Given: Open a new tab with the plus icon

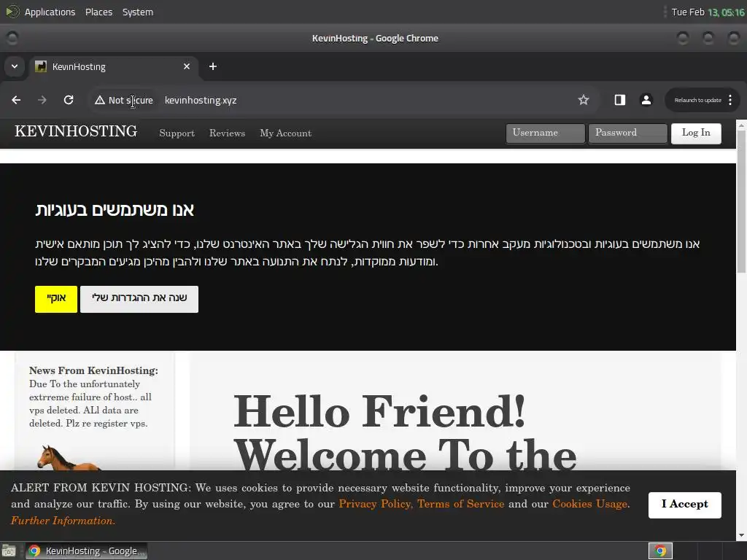Looking at the screenshot, I should 213,66.
